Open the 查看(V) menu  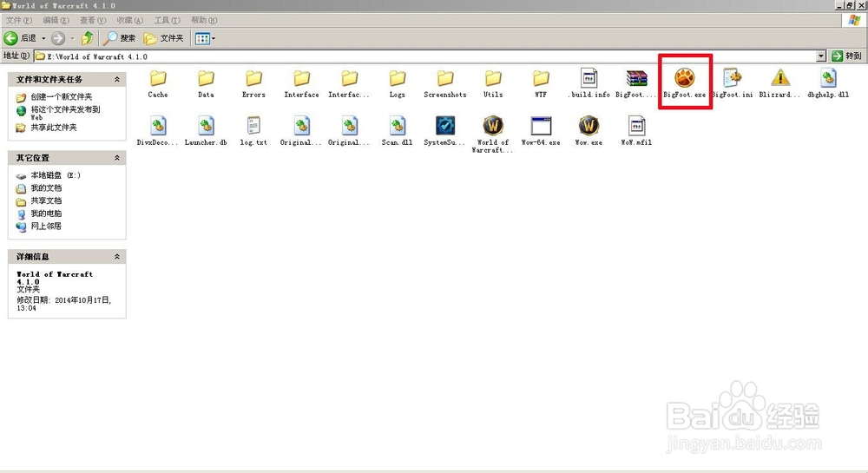93,20
